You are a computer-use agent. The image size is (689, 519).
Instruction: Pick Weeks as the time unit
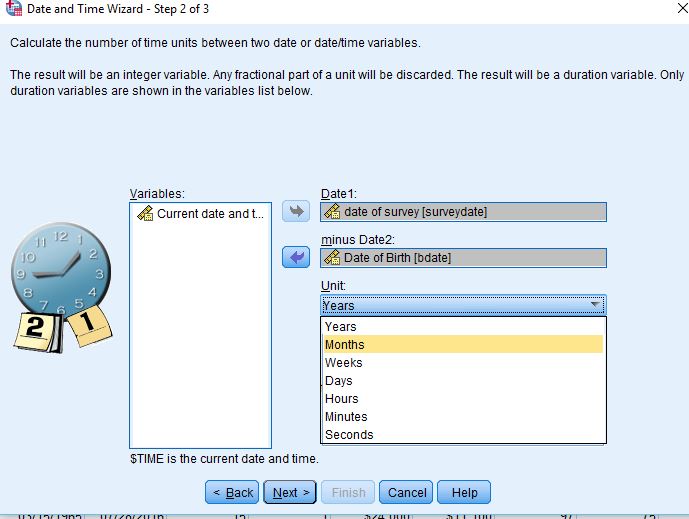463,363
